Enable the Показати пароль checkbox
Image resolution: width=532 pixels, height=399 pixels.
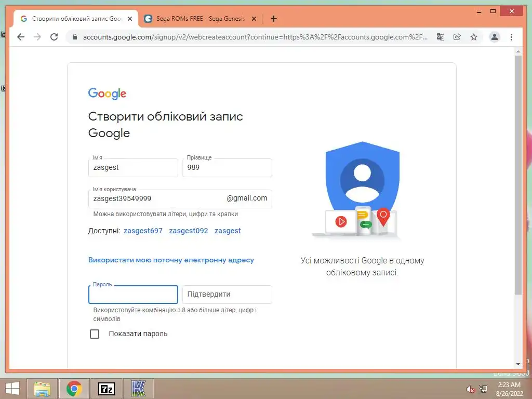click(95, 334)
